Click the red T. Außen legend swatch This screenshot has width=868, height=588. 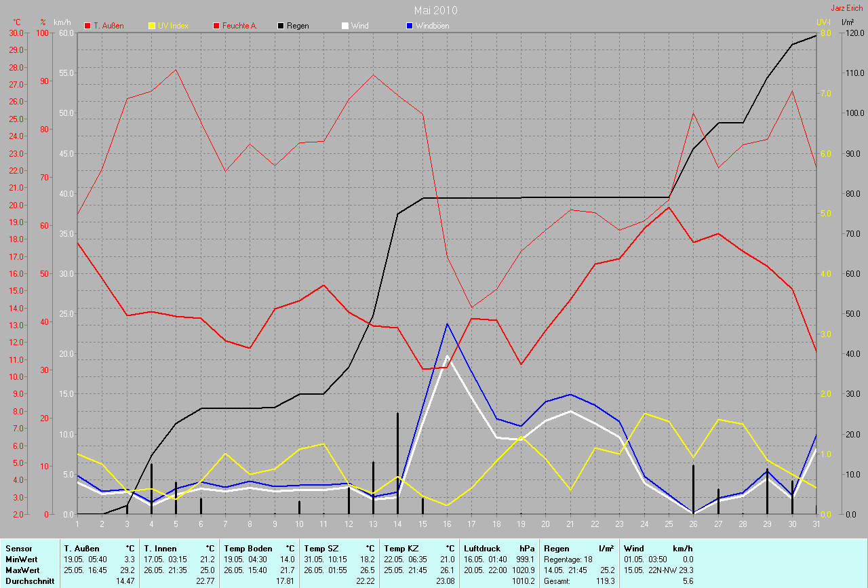(87, 26)
